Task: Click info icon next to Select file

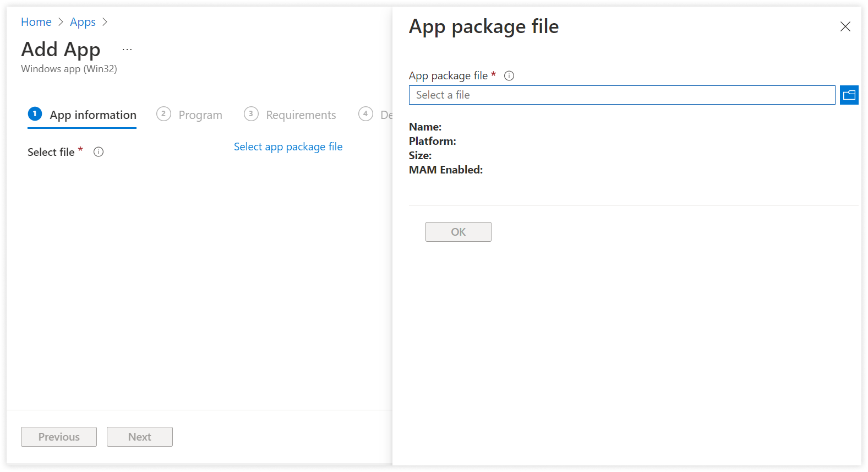Action: 99,152
